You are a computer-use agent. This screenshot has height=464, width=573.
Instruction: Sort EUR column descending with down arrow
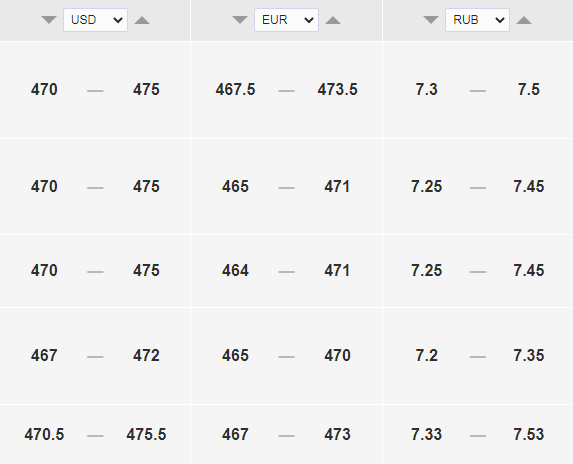[240, 20]
